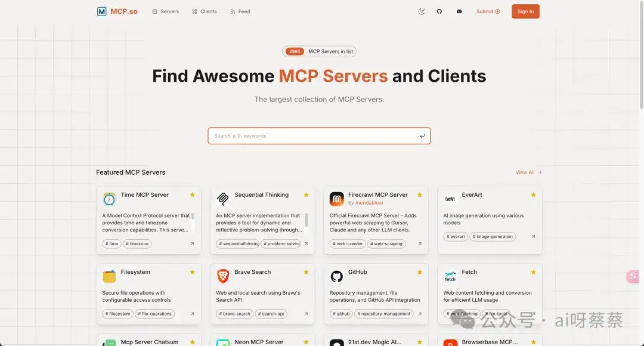
Task: Select the # everart tag
Action: point(456,237)
